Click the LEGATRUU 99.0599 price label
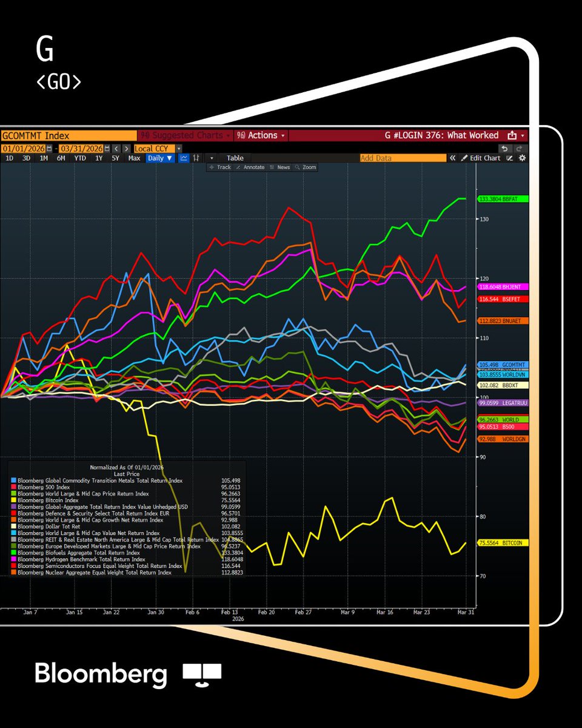 point(503,402)
